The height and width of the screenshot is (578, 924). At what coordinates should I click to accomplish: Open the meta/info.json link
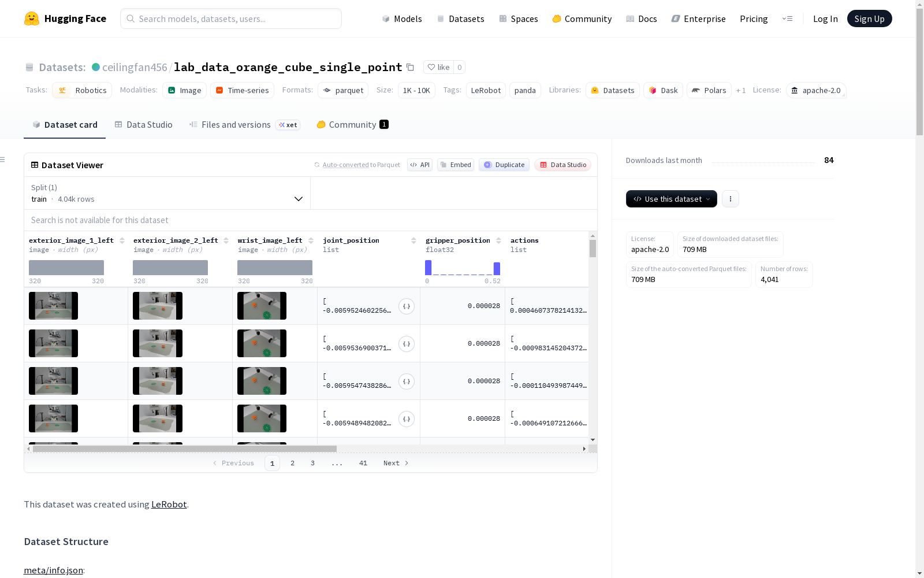pos(53,570)
